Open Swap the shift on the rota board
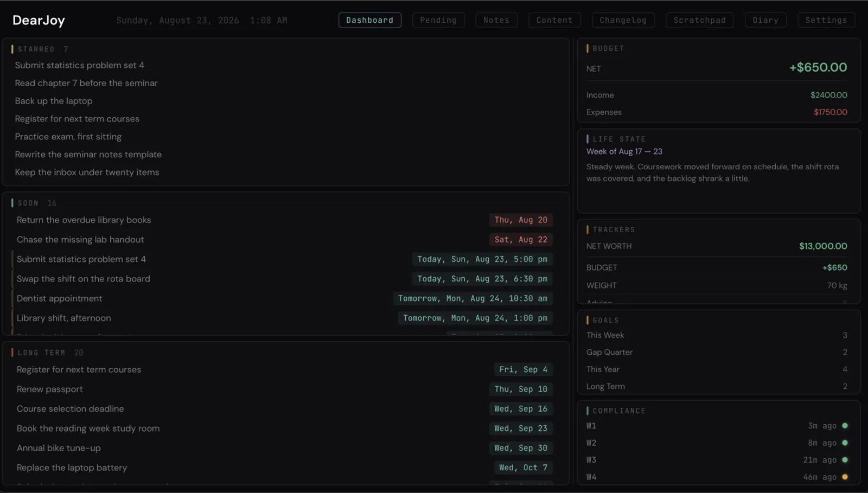Viewport: 868px width, 493px height. 84,279
